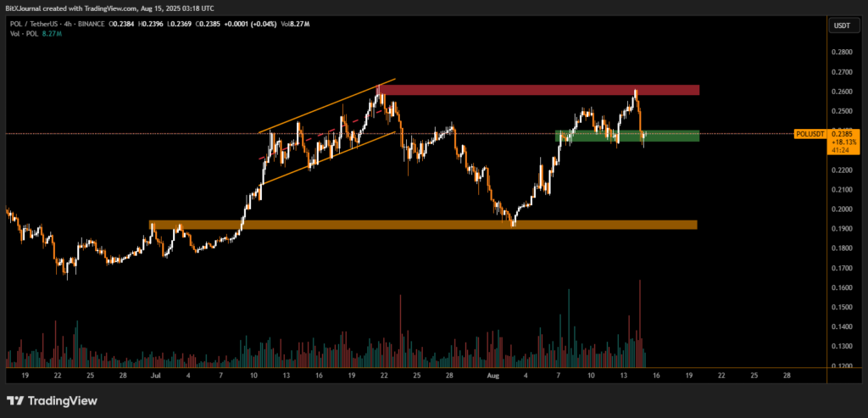Viewport: 868px width, 418px height.
Task: Select the lower orange channel trendline
Action: click(329, 158)
